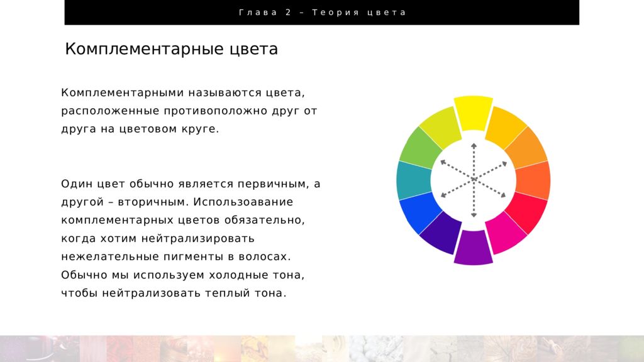Pick the teal segment of the wheel

click(413, 180)
